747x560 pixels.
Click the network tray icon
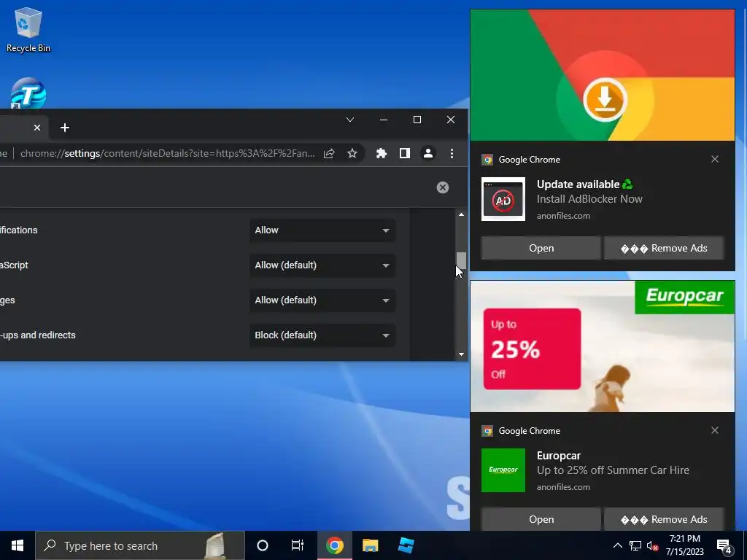pos(635,545)
